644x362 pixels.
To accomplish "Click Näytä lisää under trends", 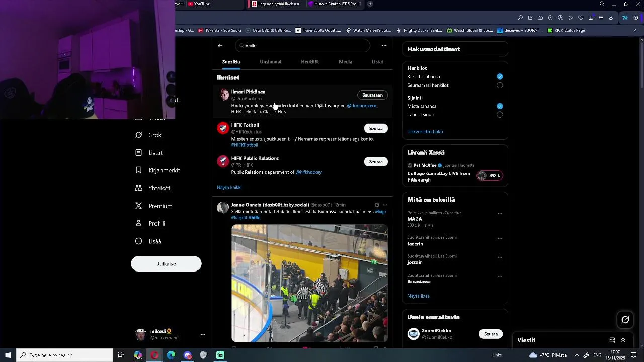I will coord(418,296).
